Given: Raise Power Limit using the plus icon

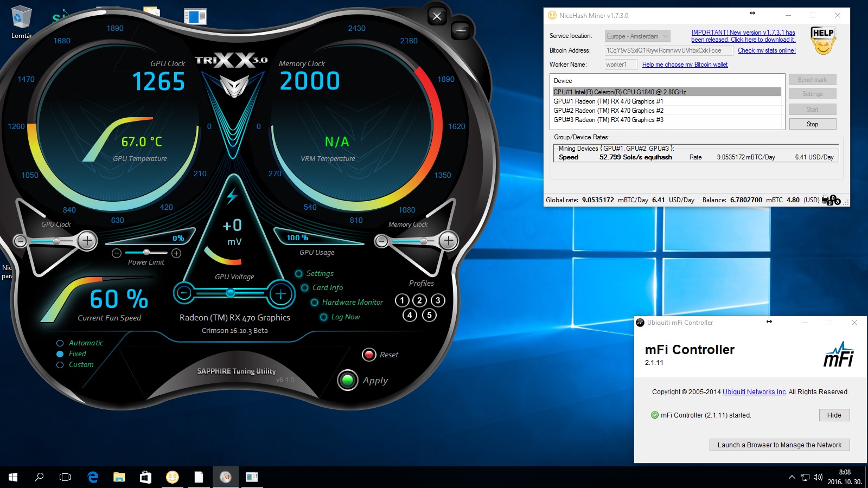Looking at the screenshot, I should 176,253.
